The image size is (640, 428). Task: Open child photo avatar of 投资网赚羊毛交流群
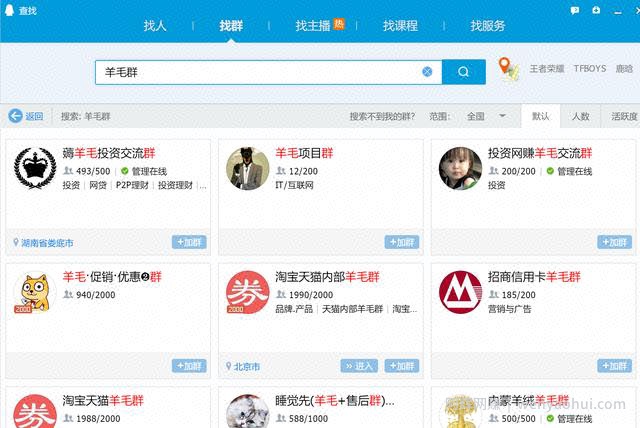pos(460,168)
